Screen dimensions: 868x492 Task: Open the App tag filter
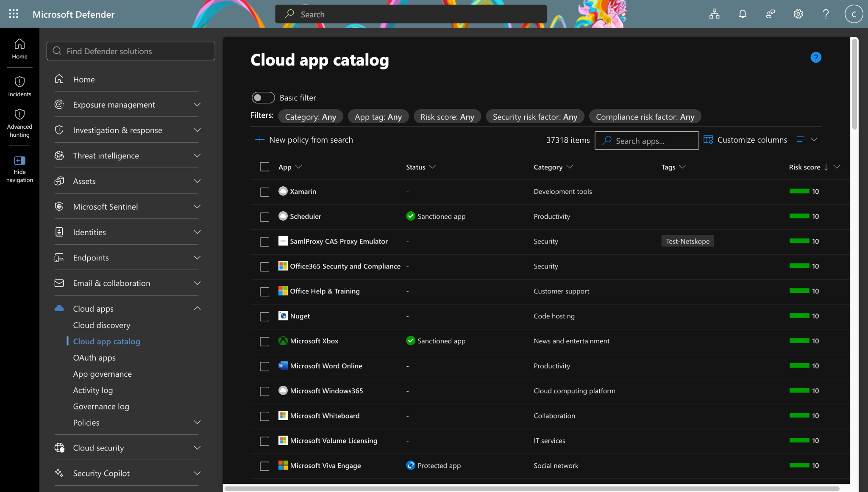[x=378, y=117]
